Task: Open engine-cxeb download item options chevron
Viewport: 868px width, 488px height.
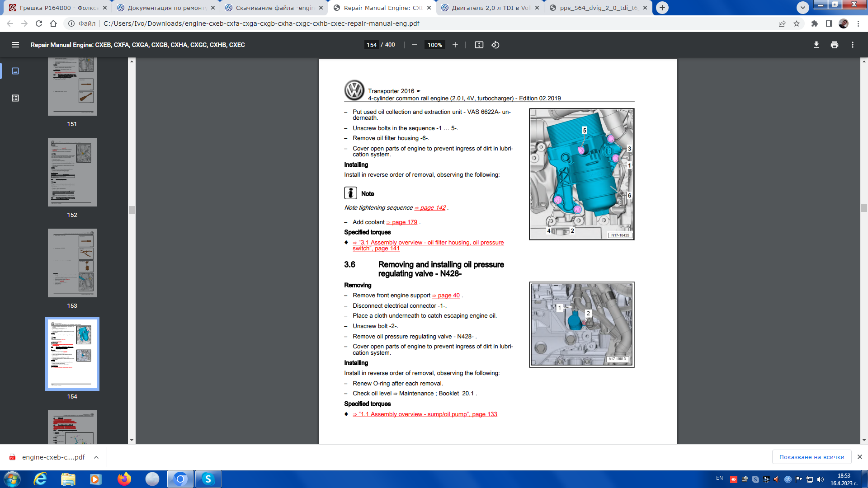Action: click(96, 457)
